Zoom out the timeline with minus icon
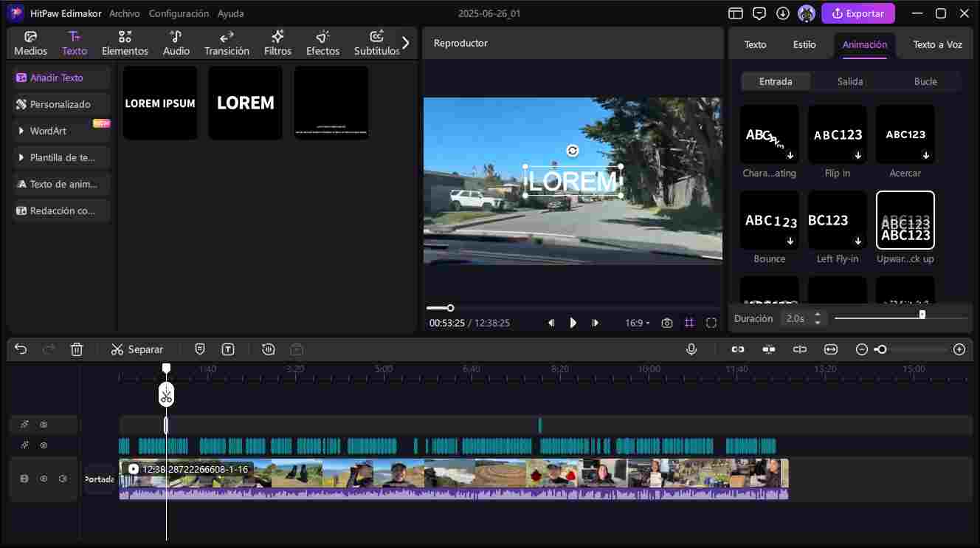The width and height of the screenshot is (980, 548). (861, 349)
